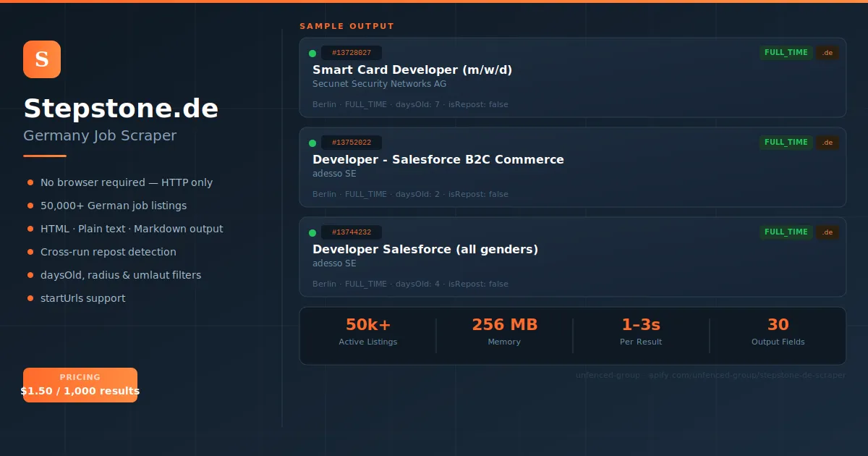Screen dimensions: 868x456
Task: Select the 256 MB Memory stat
Action: pyautogui.click(x=504, y=332)
